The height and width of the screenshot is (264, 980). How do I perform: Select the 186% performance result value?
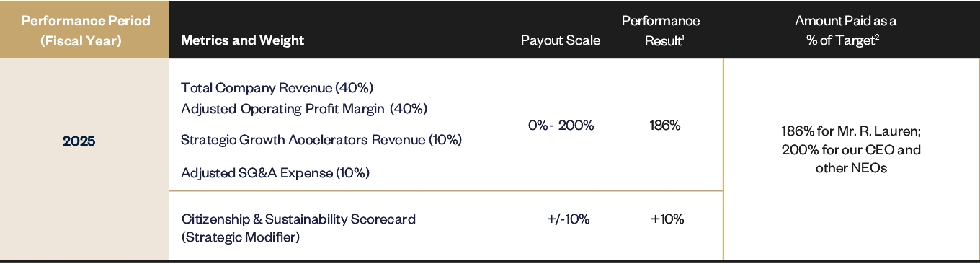pyautogui.click(x=664, y=126)
